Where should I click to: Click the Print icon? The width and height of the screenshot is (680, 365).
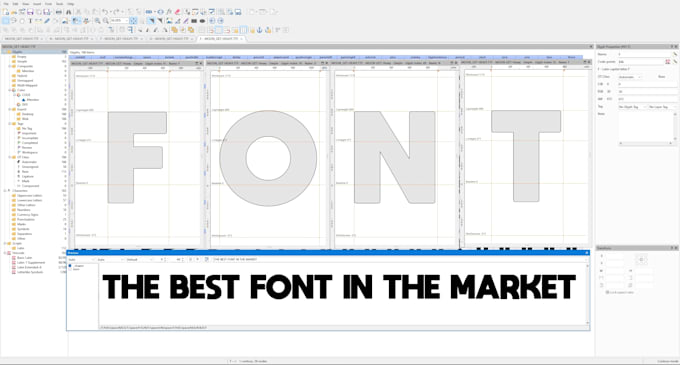(x=59, y=12)
